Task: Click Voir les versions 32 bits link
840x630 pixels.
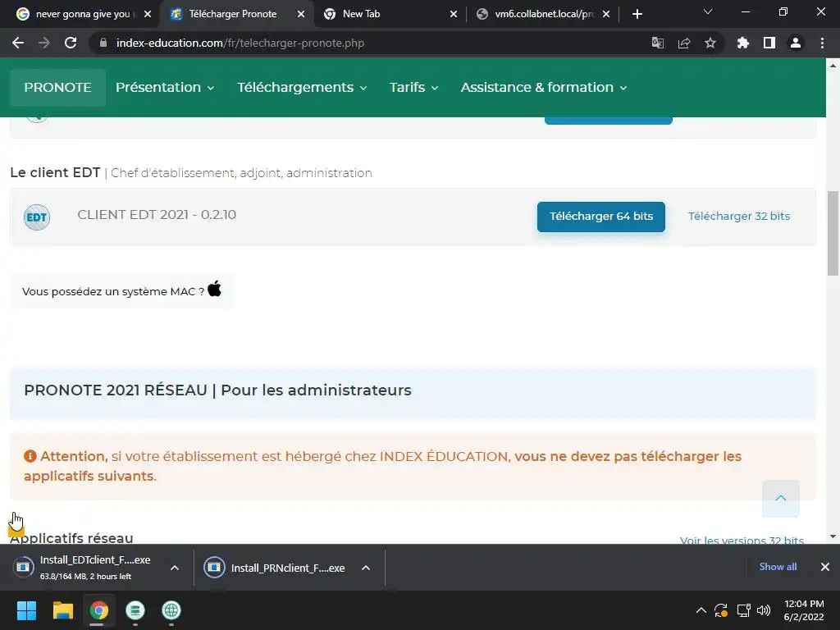Action: [x=742, y=540]
